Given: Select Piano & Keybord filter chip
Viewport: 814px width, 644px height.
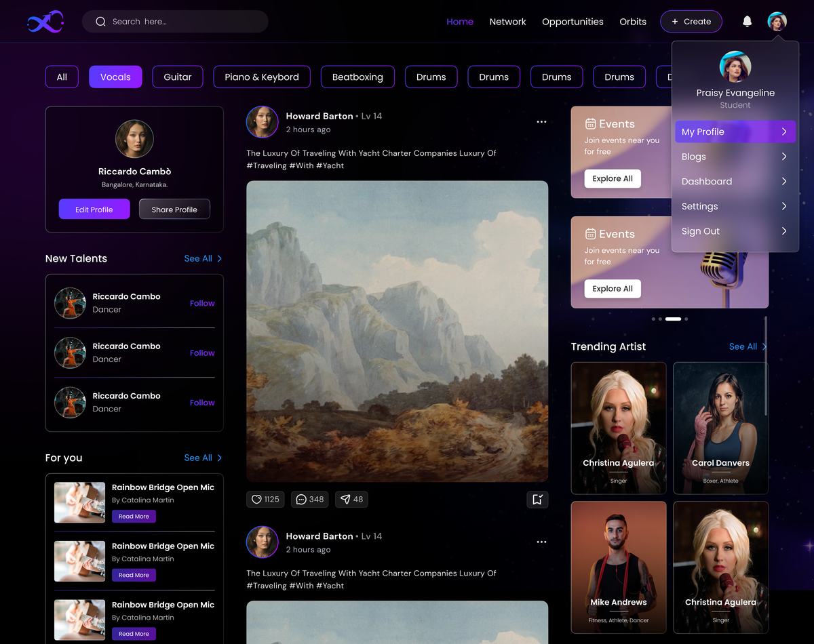Looking at the screenshot, I should [262, 77].
